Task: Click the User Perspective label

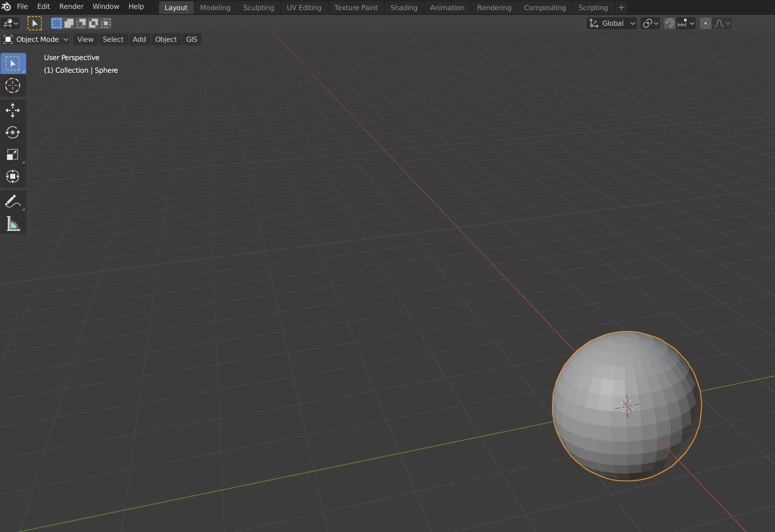Action: point(71,58)
